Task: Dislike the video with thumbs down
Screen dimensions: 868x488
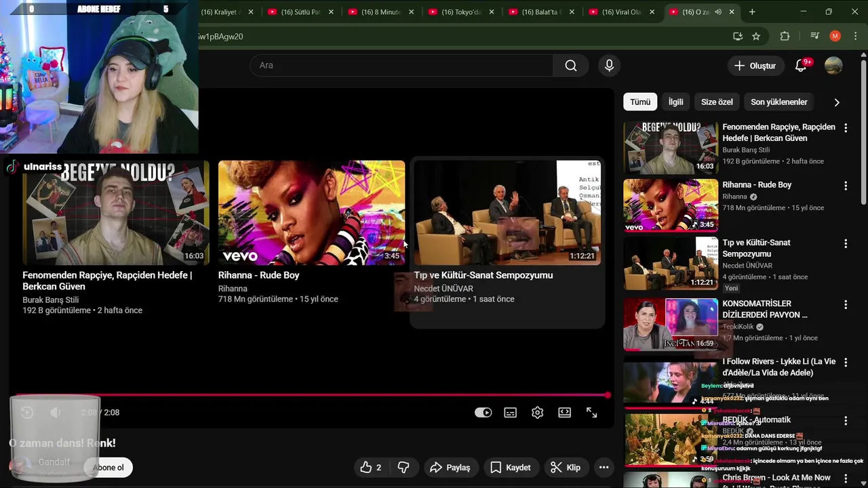Action: [x=403, y=467]
